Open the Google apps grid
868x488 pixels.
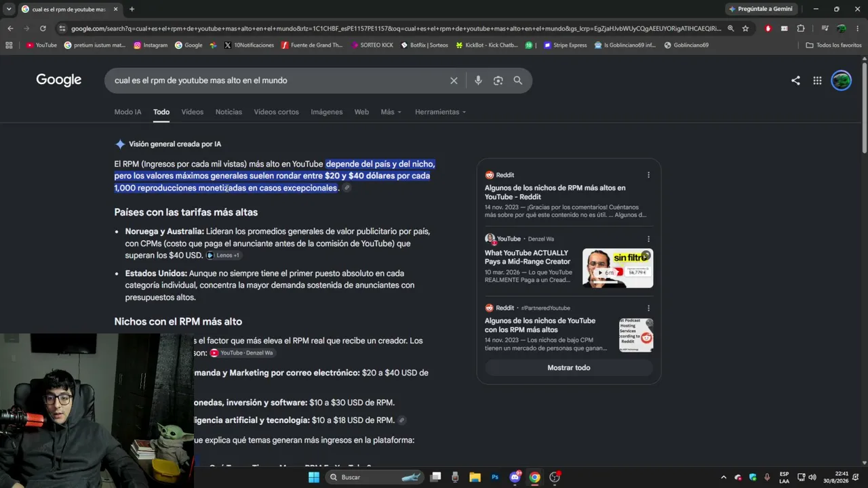coord(817,81)
